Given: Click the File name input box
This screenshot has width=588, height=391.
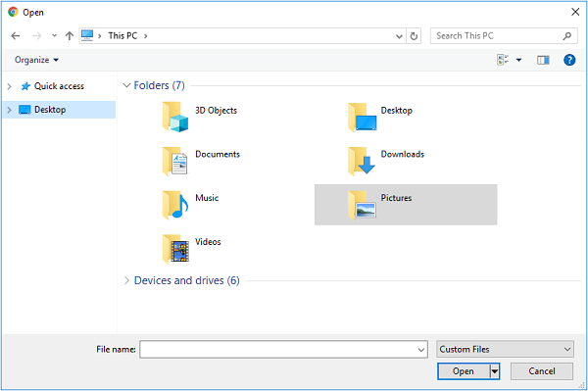Looking at the screenshot, I should click(283, 350).
